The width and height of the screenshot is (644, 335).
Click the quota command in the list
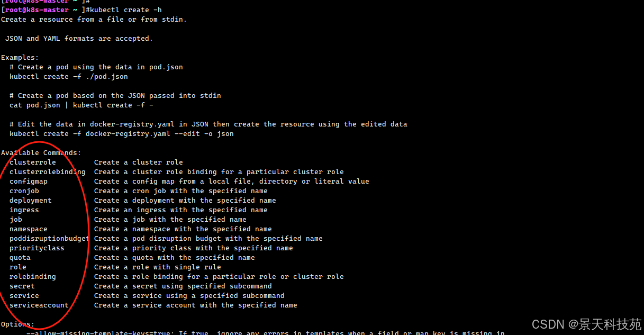(20, 258)
